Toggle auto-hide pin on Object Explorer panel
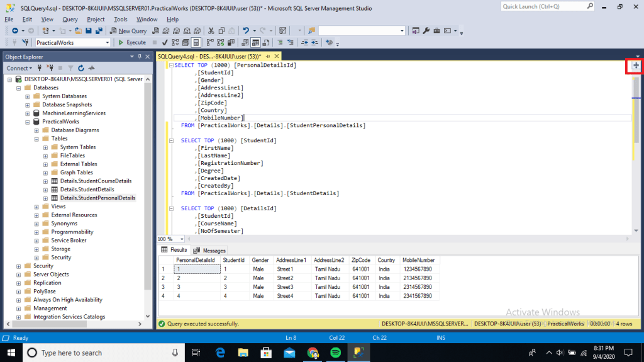644x362 pixels. [140, 57]
